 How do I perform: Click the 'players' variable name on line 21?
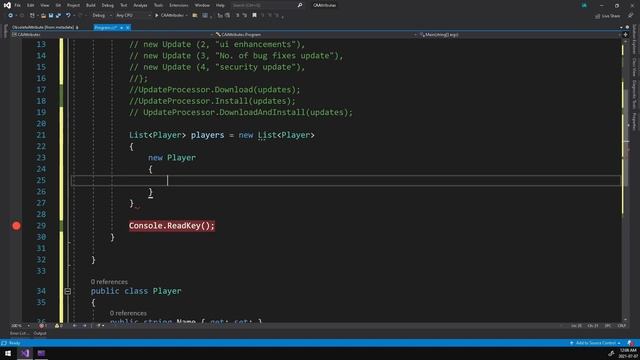[207, 135]
